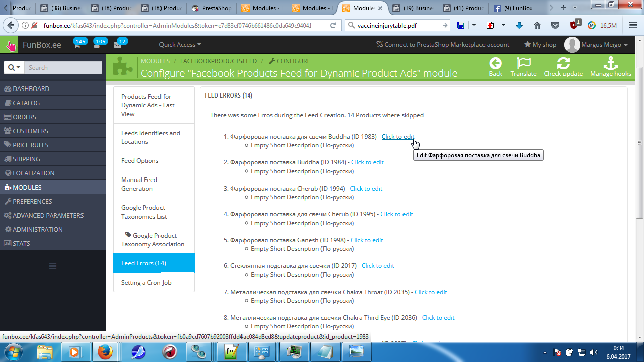
Task: Click to edit Cherub product ID 1994
Action: point(366,189)
